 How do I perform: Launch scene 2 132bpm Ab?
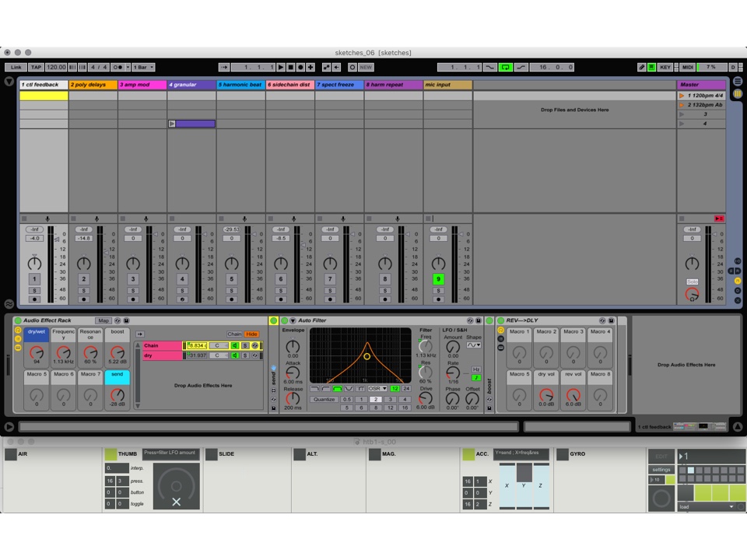pos(682,105)
